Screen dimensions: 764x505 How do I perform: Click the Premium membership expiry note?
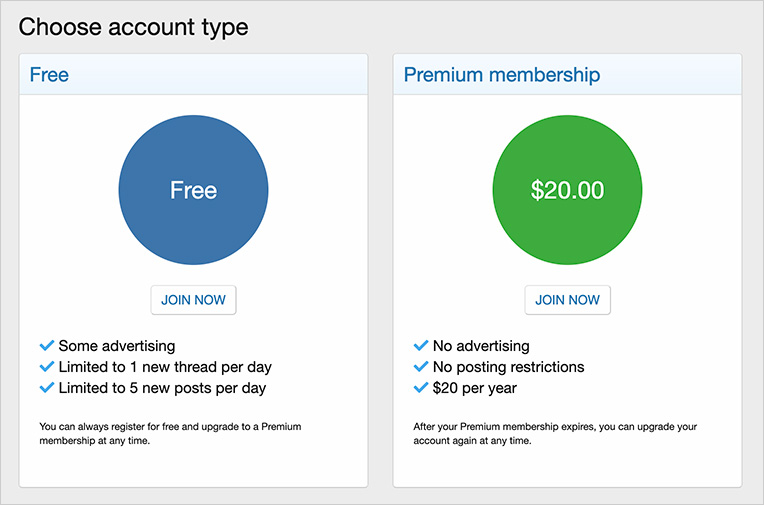(555, 433)
